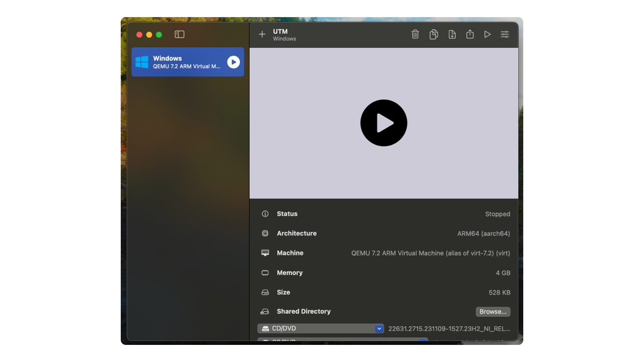
Task: Share the Windows VM via the export icon
Action: pyautogui.click(x=470, y=34)
